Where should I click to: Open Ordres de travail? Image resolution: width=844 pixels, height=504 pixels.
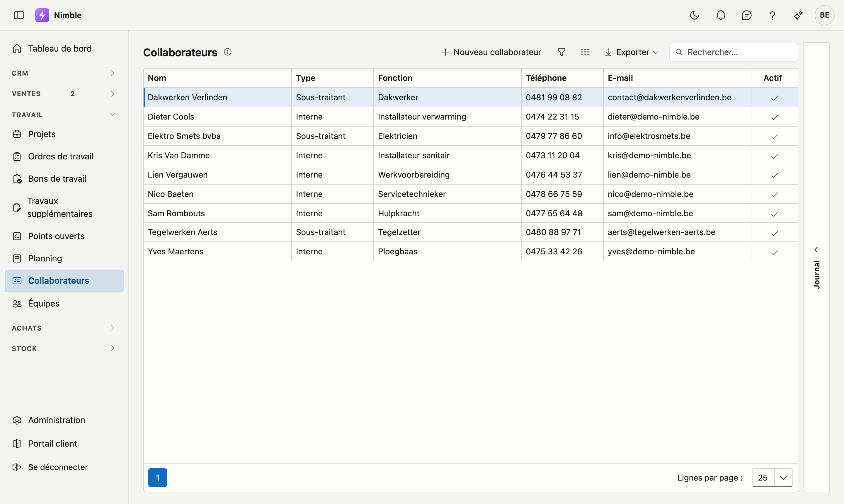tap(64, 156)
